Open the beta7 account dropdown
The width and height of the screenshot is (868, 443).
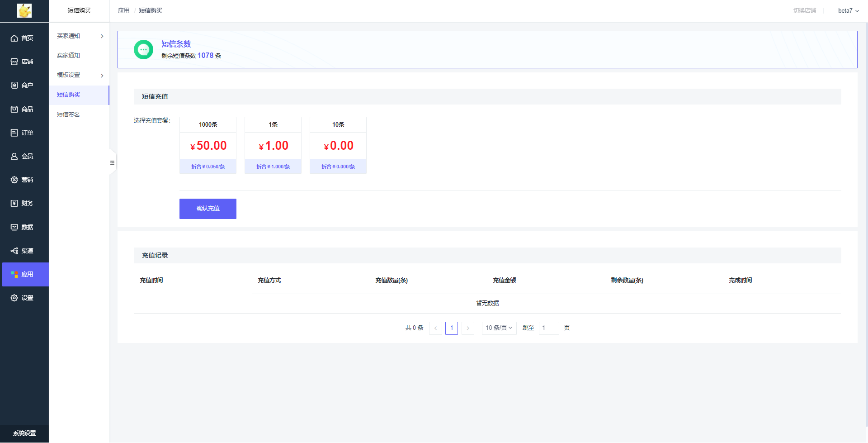[848, 10]
